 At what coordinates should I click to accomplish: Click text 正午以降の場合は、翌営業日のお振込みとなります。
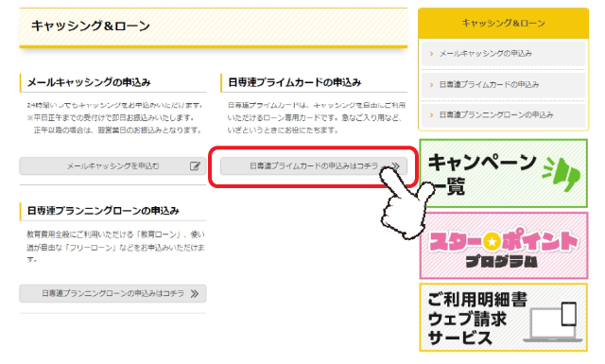pyautogui.click(x=118, y=130)
